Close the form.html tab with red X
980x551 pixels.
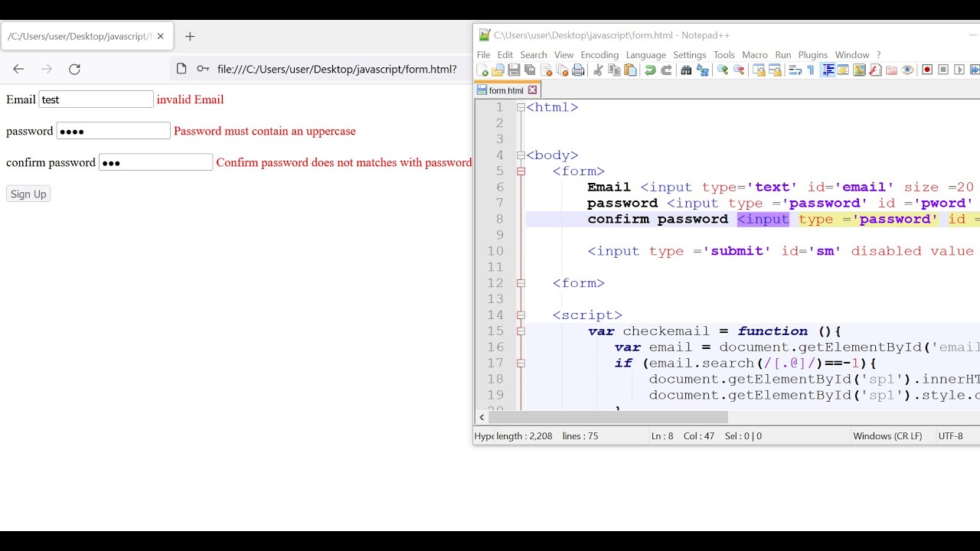coord(532,90)
